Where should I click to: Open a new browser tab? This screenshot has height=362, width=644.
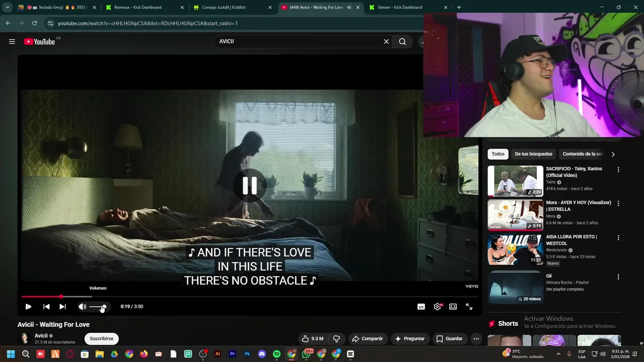(459, 8)
